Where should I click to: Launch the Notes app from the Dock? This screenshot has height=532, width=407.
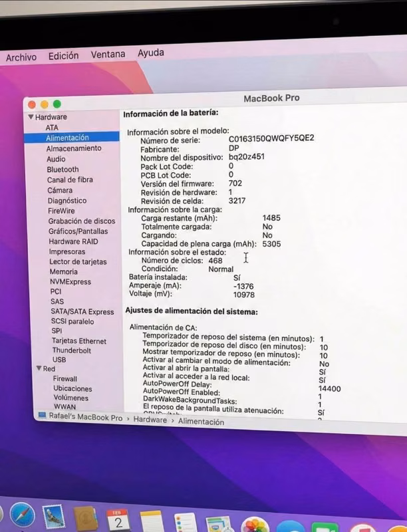152,521
